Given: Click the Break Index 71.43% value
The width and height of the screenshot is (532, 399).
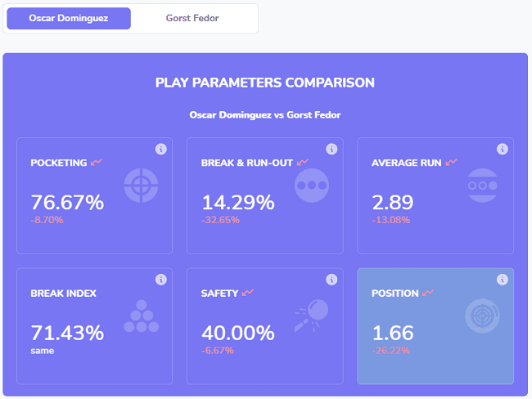Looking at the screenshot, I should coord(67,333).
